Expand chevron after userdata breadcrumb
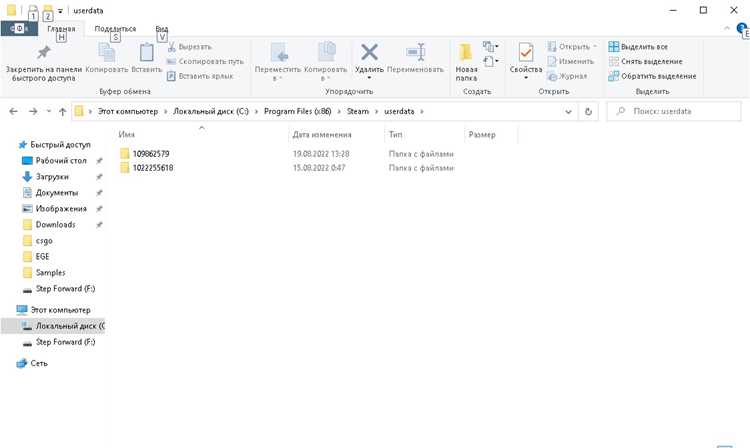 pyautogui.click(x=422, y=111)
